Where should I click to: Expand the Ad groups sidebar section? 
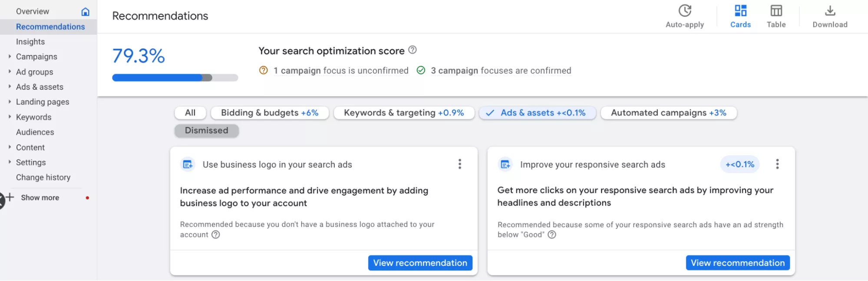pos(10,72)
